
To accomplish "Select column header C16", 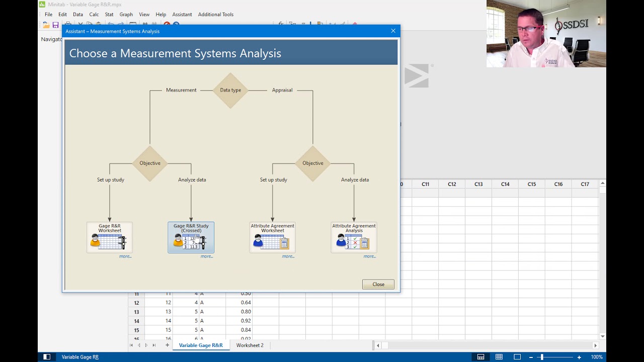I will [x=558, y=185].
